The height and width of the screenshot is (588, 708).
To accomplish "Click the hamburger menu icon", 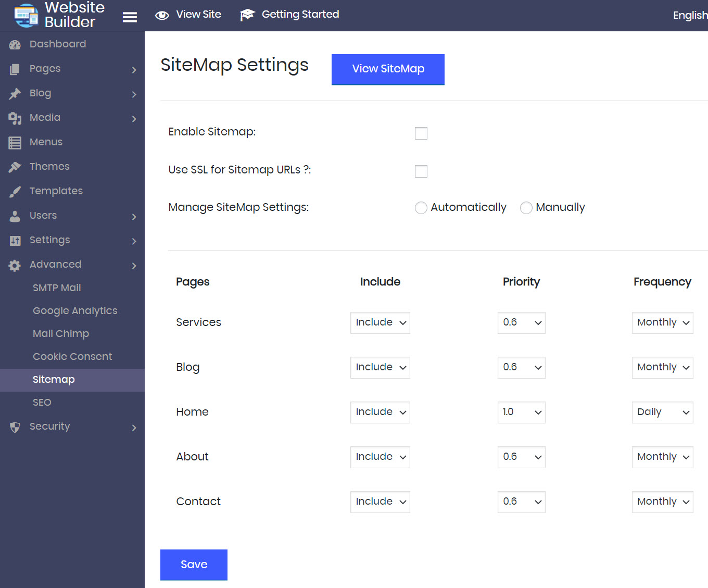I will [130, 17].
